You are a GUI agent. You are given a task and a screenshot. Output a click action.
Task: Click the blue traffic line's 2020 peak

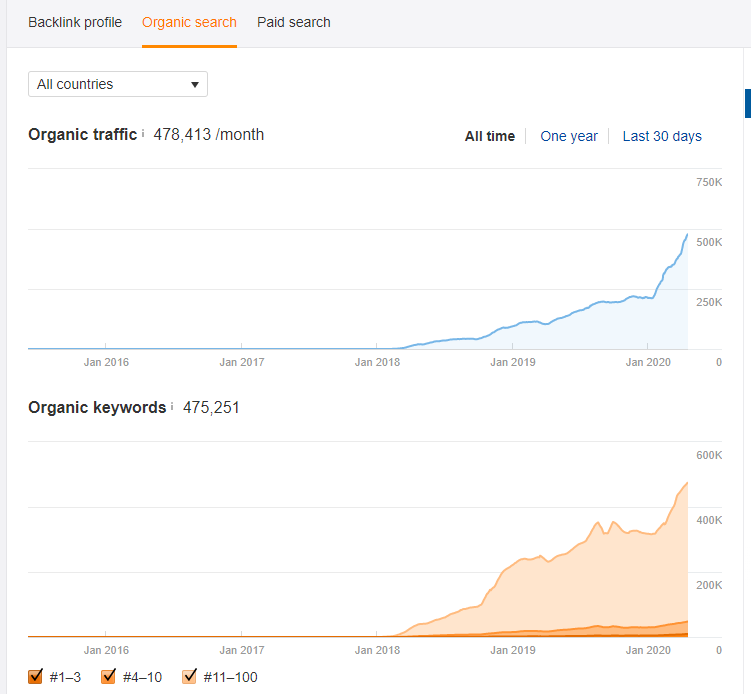click(686, 235)
